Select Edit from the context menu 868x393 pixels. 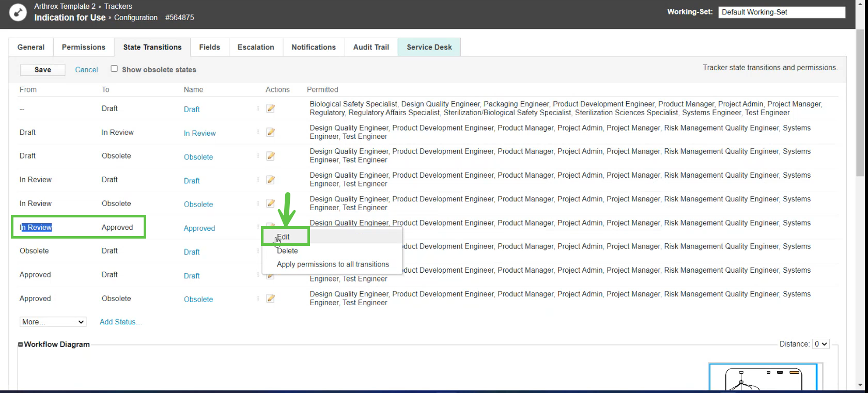284,237
